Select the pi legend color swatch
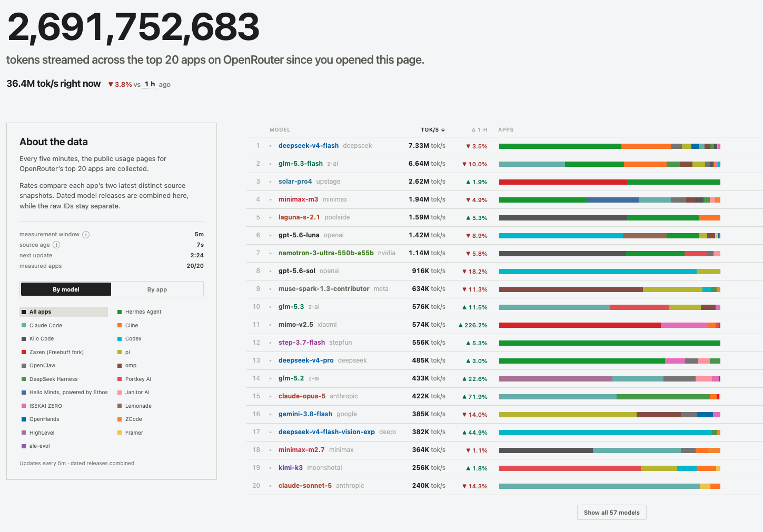The image size is (763, 532). point(120,353)
